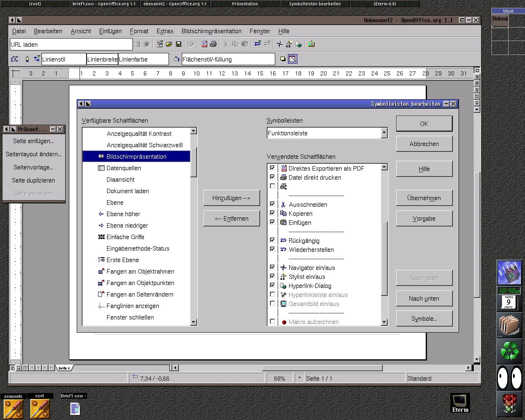525x420 pixels.
Task: Click the Edit Points icon in object bar
Action: click(x=14, y=59)
